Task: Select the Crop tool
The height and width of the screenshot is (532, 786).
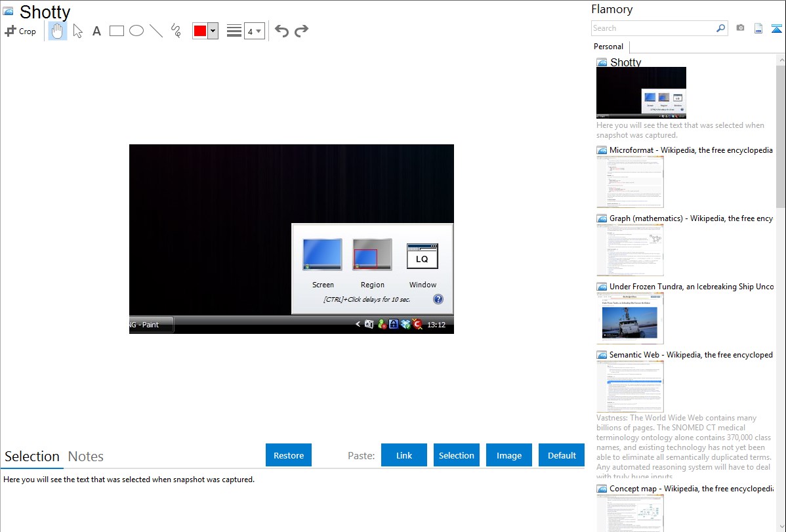Action: tap(20, 31)
